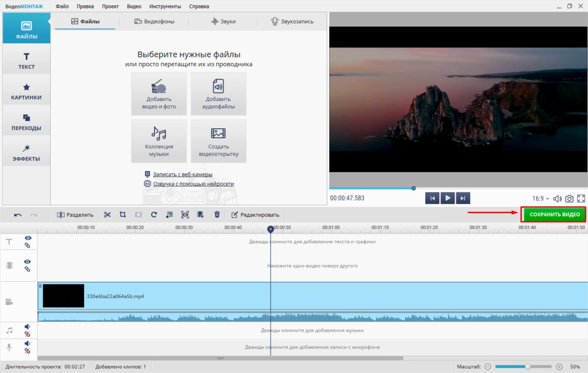Toggle microphone track link icon
The height and width of the screenshot is (373, 588).
[27, 351]
